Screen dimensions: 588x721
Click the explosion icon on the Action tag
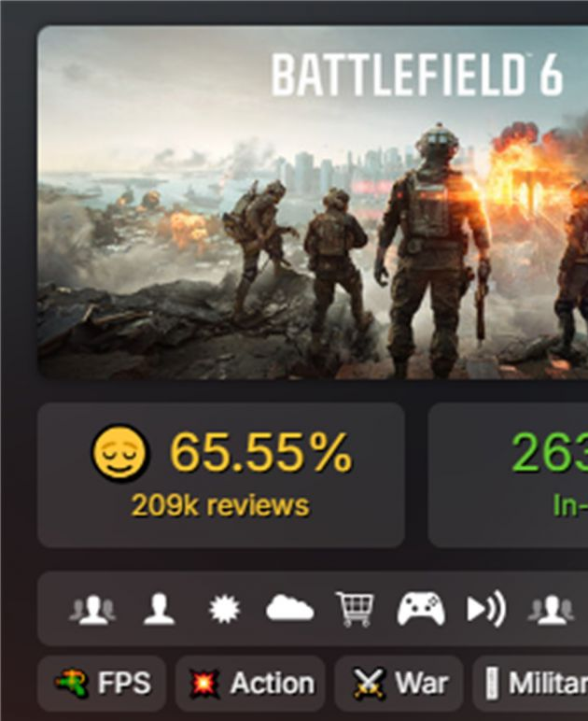[x=204, y=684]
